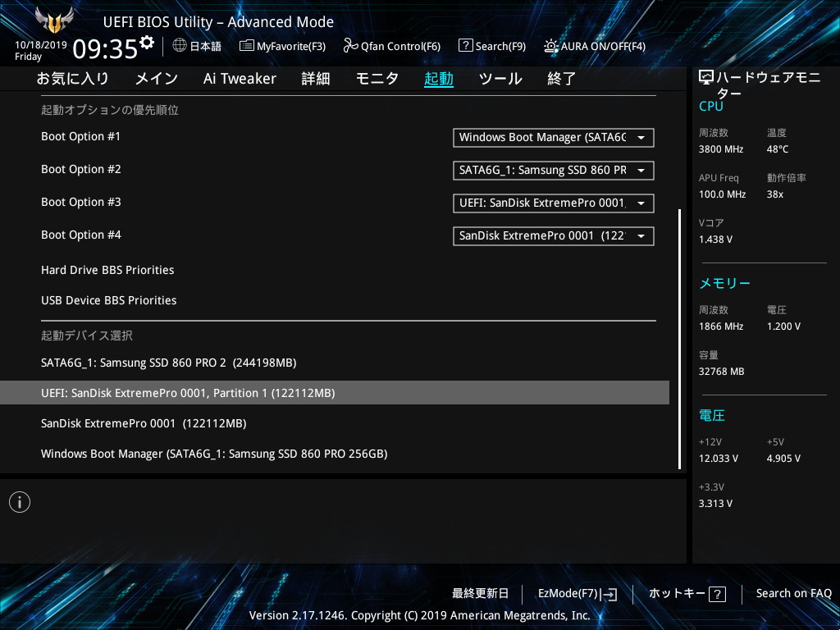
Task: Switch to the Ai Tweaker tab
Action: (240, 79)
